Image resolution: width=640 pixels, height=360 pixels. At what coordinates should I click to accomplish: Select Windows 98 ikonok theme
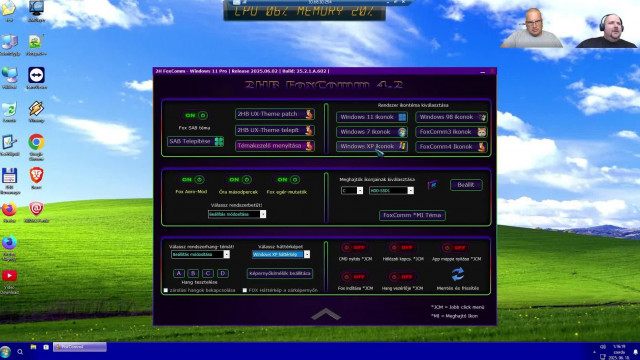click(x=451, y=117)
